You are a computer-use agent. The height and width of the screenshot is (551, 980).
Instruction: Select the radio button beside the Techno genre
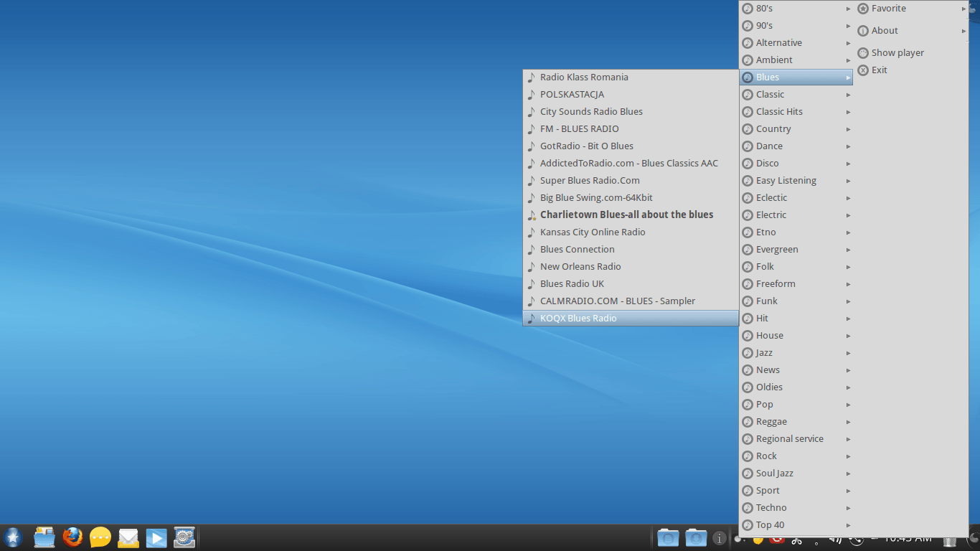tap(748, 507)
